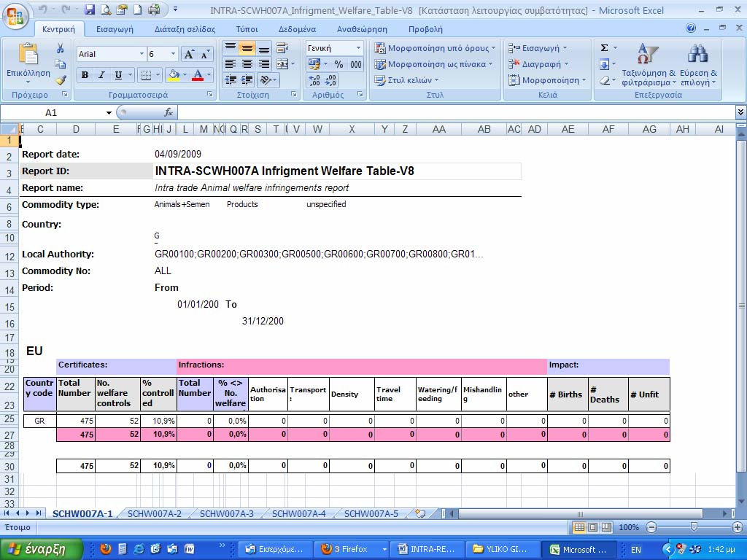Align text right
Viewport: 747px width, 560px height.
click(263, 64)
